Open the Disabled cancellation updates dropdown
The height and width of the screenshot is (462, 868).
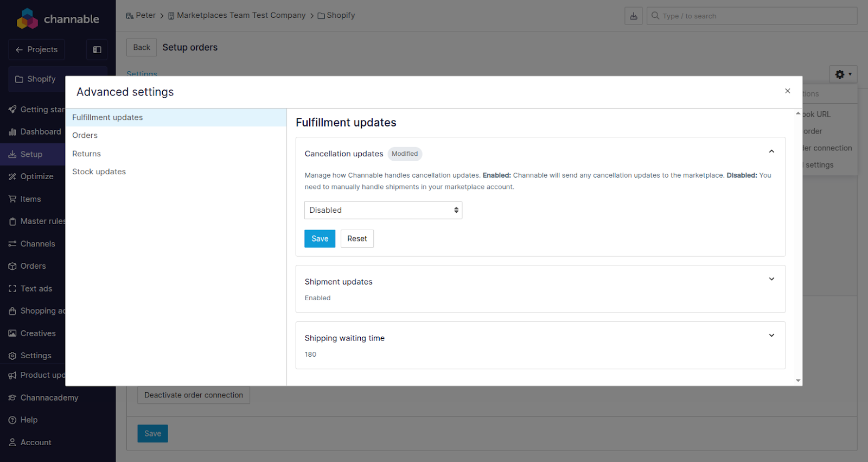[383, 210]
